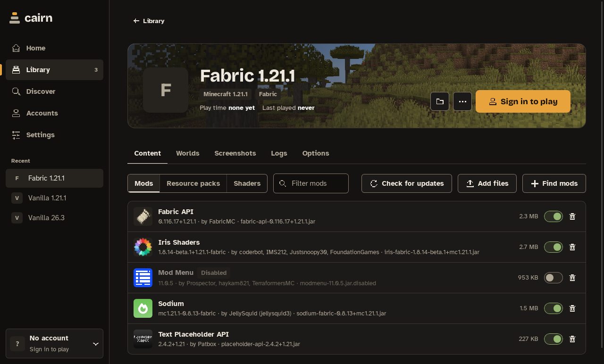Delete the Fabric API mod with trash icon

(572, 216)
